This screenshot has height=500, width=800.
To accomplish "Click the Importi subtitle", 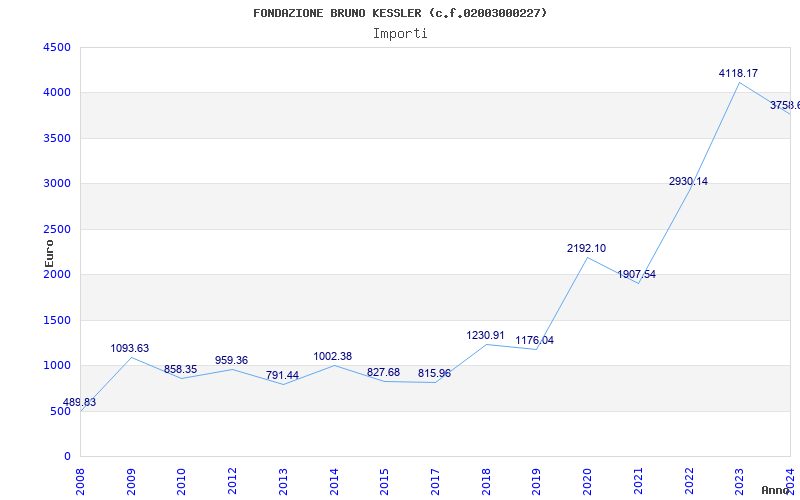I will (400, 34).
